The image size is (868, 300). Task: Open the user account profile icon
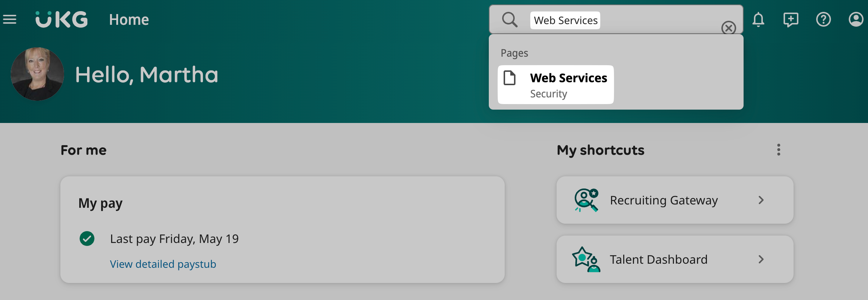coord(856,20)
